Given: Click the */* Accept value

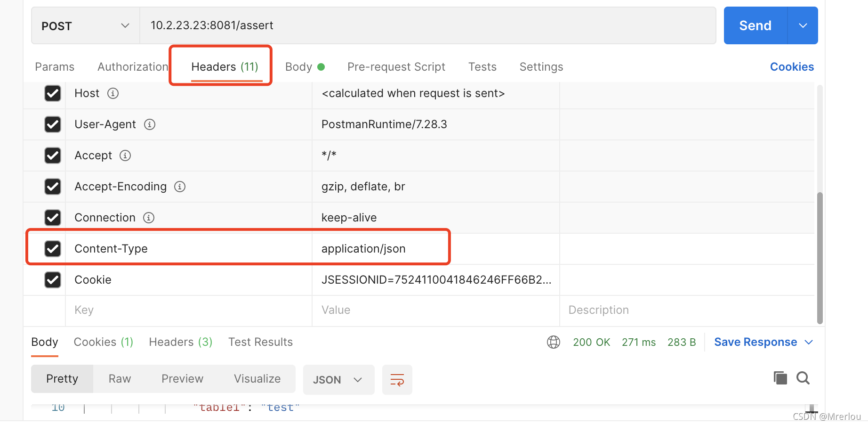Looking at the screenshot, I should [329, 155].
